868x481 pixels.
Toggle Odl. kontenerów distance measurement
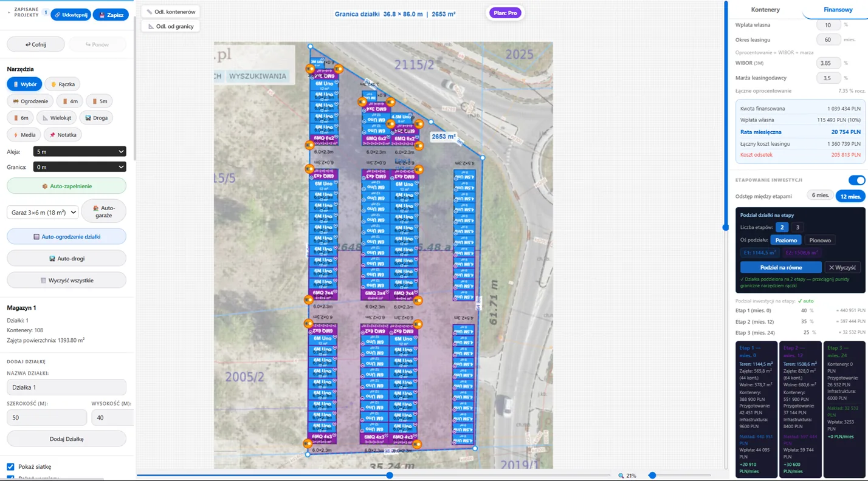pyautogui.click(x=171, y=12)
